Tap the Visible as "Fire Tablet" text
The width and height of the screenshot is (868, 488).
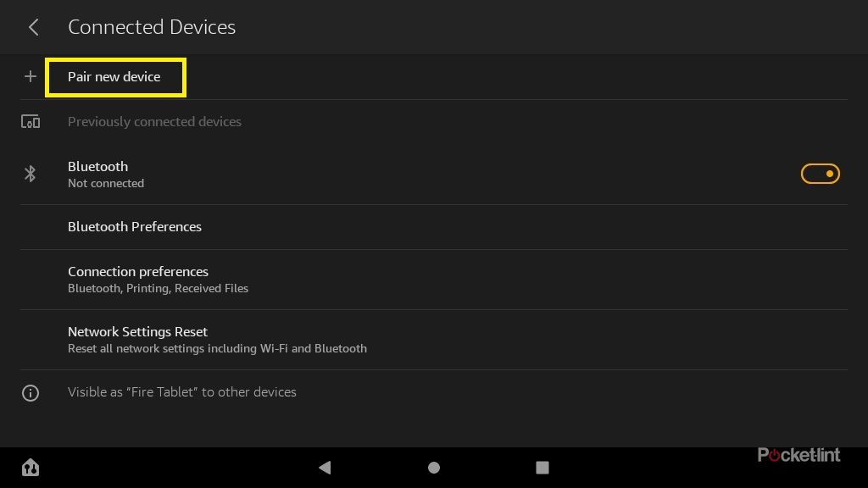[182, 392]
